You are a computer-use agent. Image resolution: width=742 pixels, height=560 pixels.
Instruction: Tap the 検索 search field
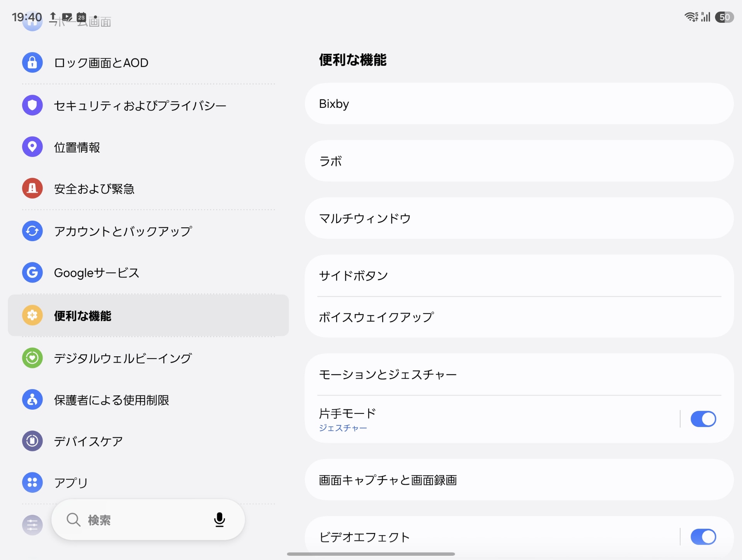[148, 520]
